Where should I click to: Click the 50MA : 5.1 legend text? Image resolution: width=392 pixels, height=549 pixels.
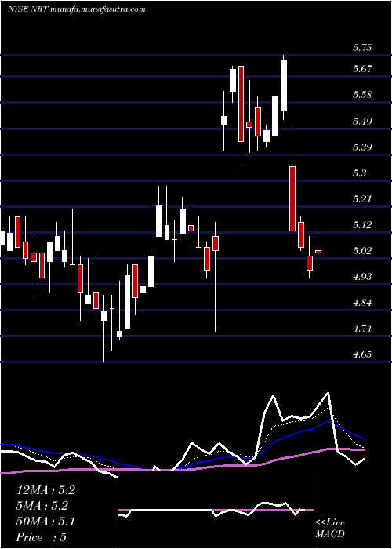(x=45, y=522)
